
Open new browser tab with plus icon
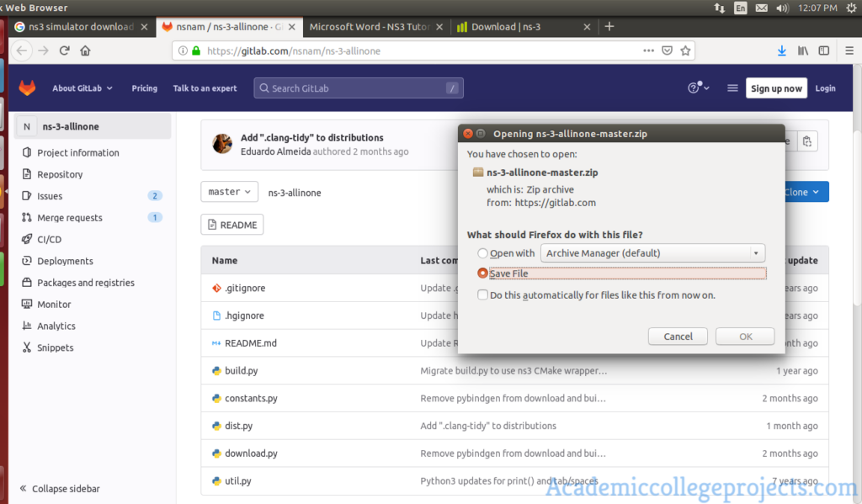click(x=609, y=26)
